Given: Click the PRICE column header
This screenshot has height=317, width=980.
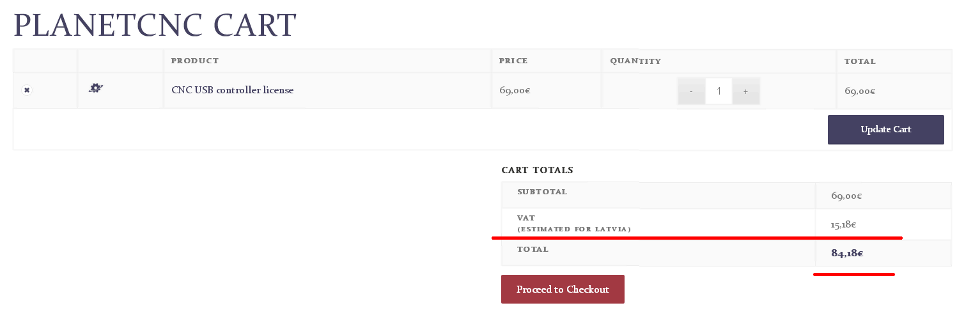Looking at the screenshot, I should [513, 61].
